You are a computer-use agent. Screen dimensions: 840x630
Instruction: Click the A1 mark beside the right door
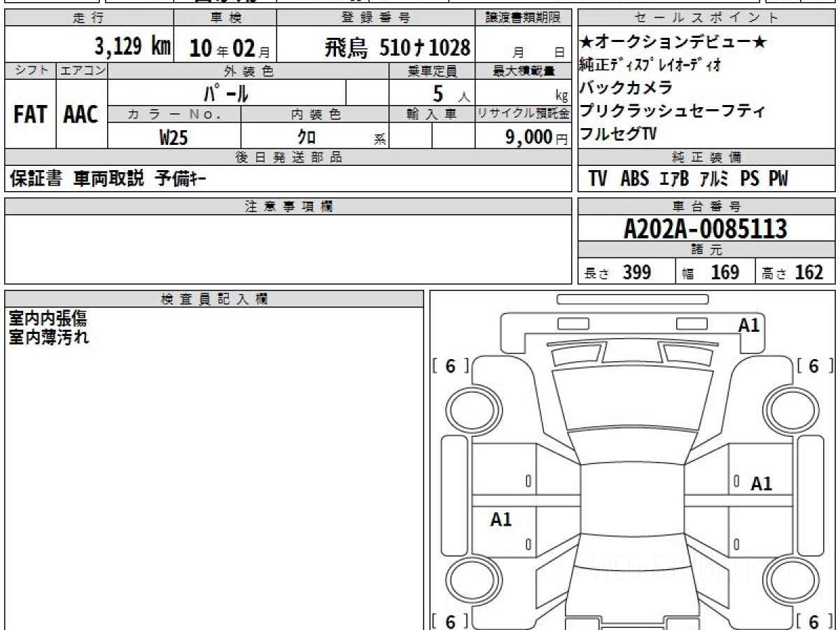pos(761,483)
